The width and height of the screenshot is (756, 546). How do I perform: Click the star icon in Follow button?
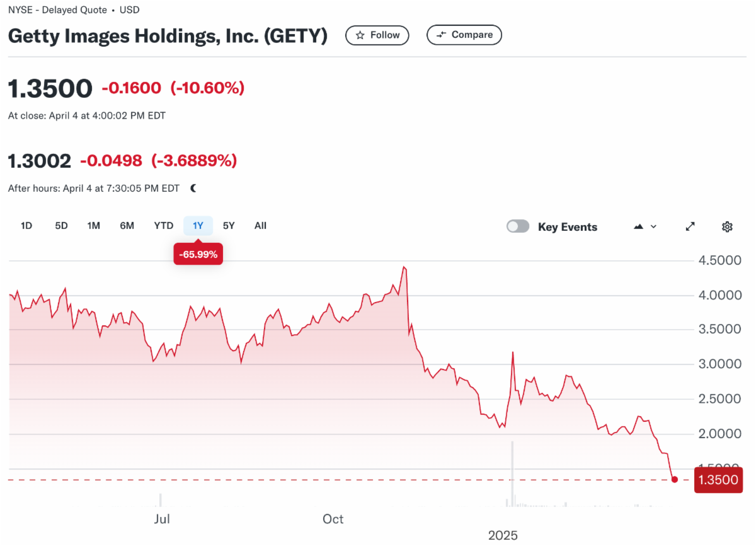click(x=360, y=35)
